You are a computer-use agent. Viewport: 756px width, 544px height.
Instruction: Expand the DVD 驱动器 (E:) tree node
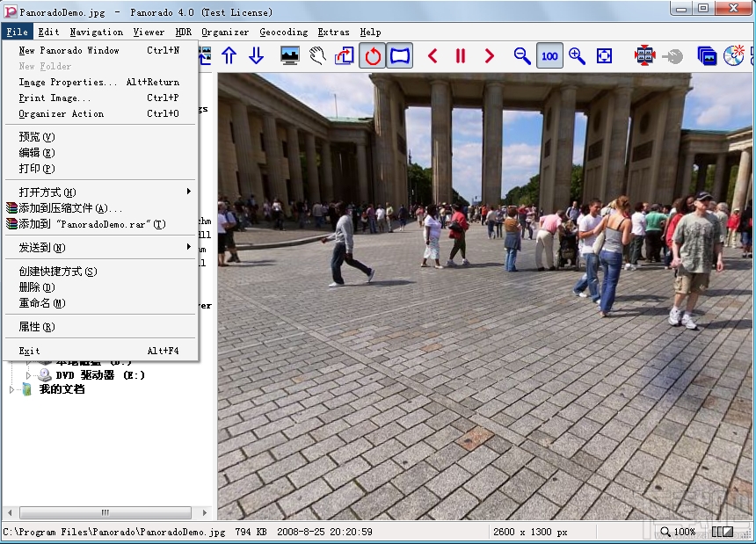coord(28,375)
